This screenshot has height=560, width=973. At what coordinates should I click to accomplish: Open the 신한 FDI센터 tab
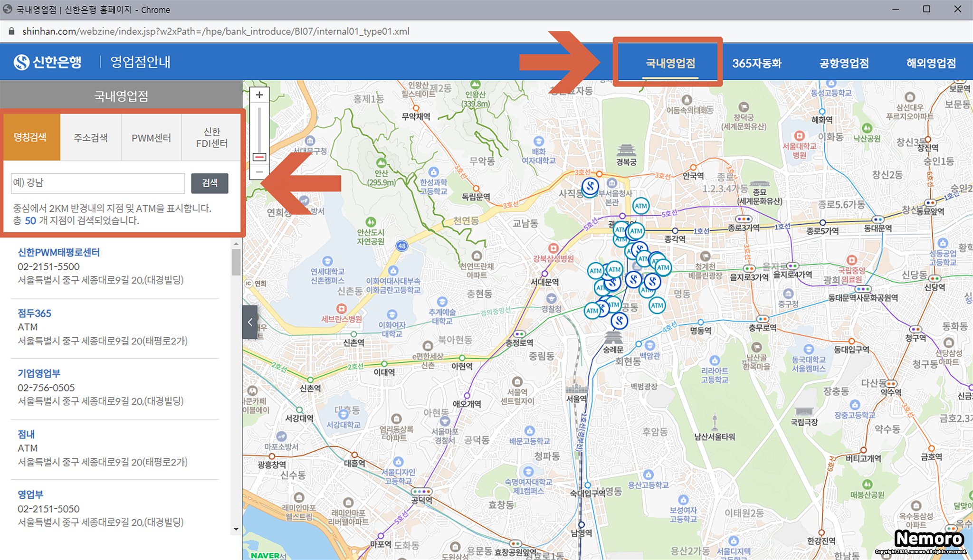212,138
